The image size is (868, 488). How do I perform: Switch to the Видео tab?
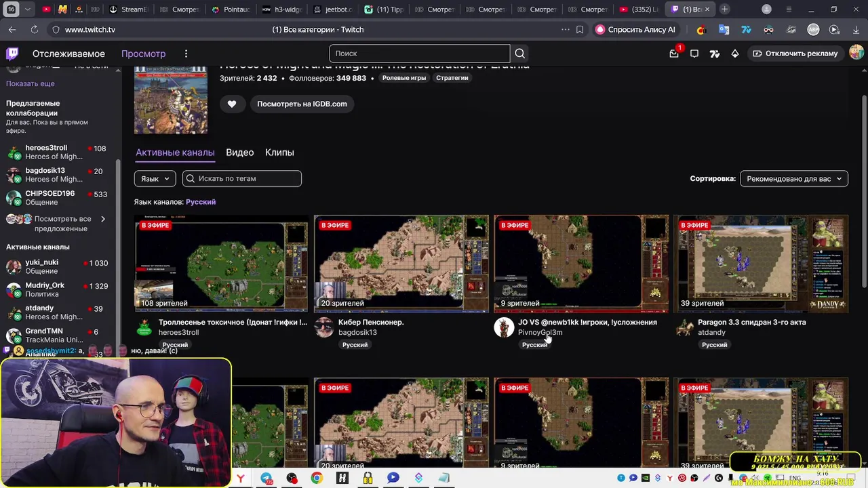(x=239, y=152)
